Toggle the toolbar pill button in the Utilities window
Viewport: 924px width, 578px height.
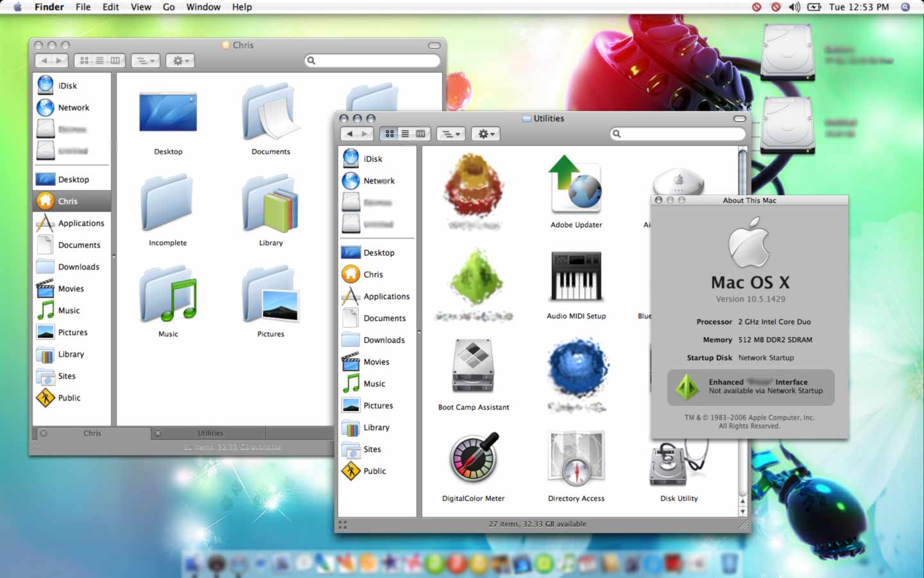[x=739, y=119]
